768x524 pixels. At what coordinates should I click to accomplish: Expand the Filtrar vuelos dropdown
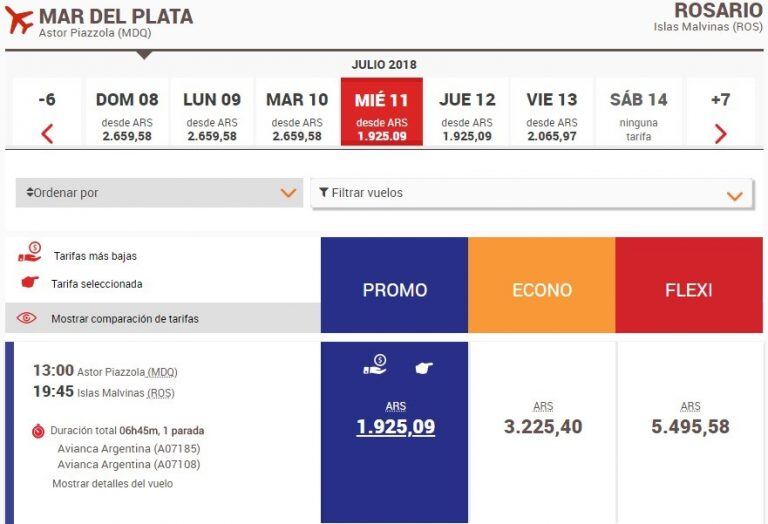coord(532,193)
